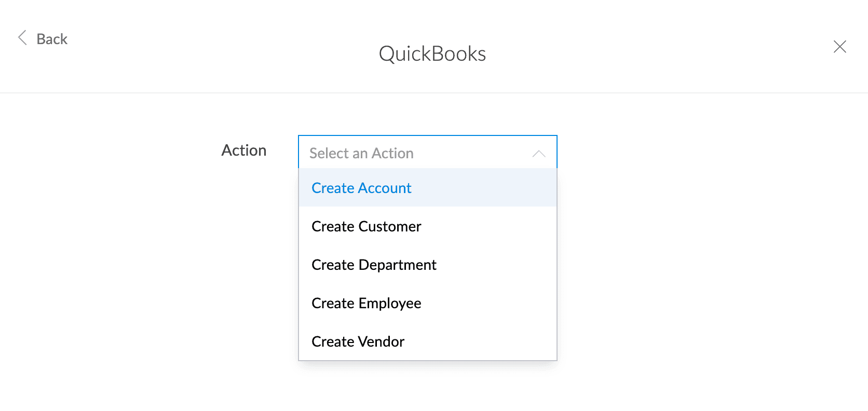
Task: Click the Action field label
Action: (x=244, y=150)
